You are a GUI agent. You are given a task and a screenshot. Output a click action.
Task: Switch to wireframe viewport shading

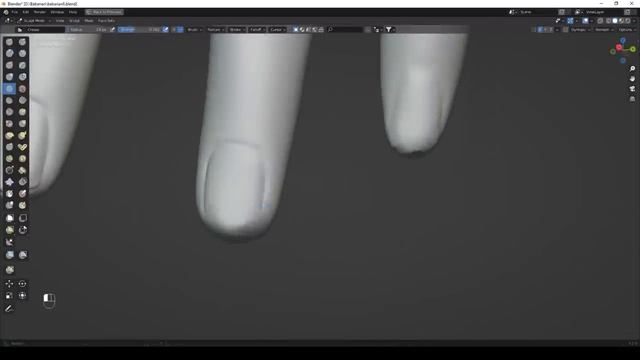pyautogui.click(x=609, y=20)
